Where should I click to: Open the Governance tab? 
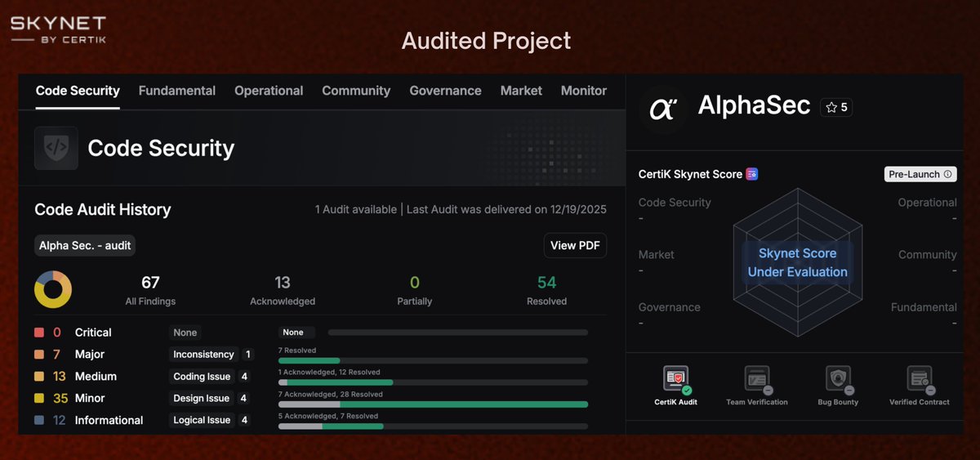click(x=445, y=91)
